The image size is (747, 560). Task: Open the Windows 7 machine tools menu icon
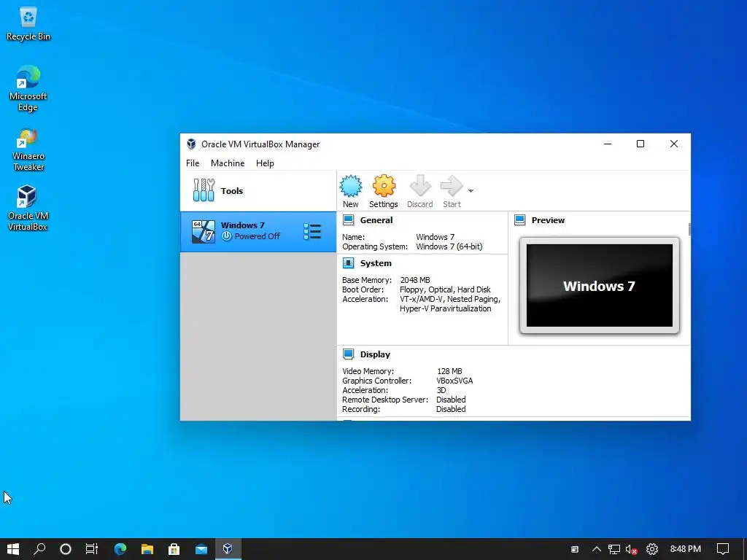312,231
